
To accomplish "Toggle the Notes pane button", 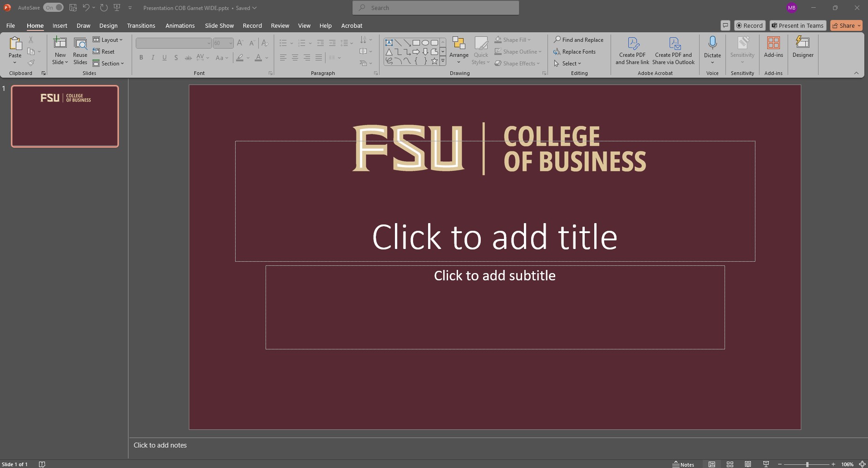I will click(x=683, y=464).
